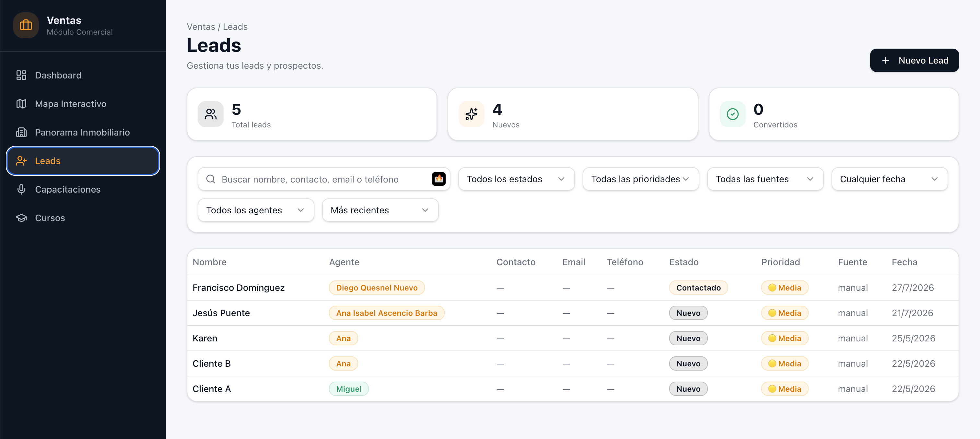This screenshot has width=980, height=439.
Task: Click the Agente column header
Action: tap(344, 262)
